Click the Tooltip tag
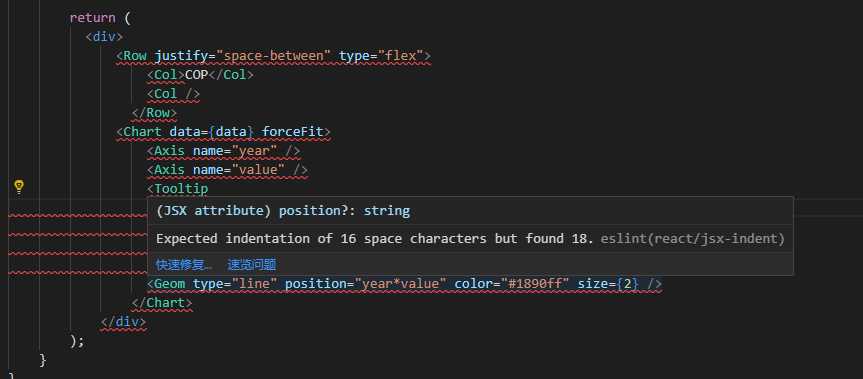The height and width of the screenshot is (379, 863). pos(178,189)
